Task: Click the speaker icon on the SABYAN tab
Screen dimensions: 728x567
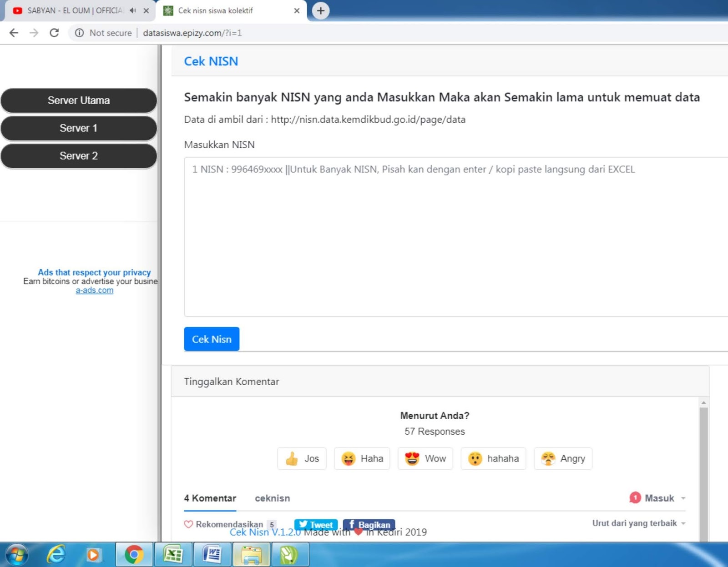Action: [x=132, y=10]
